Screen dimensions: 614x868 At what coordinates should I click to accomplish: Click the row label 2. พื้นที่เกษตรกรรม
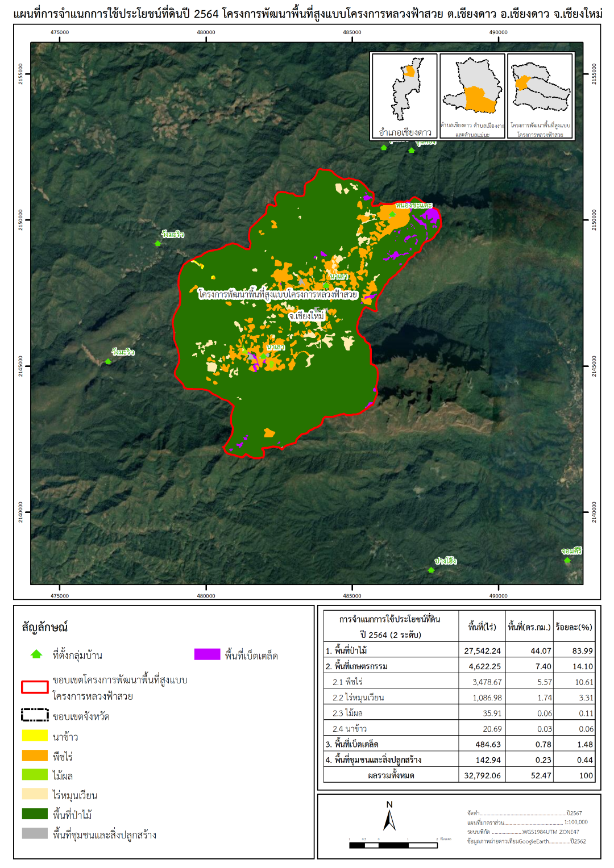356,666
